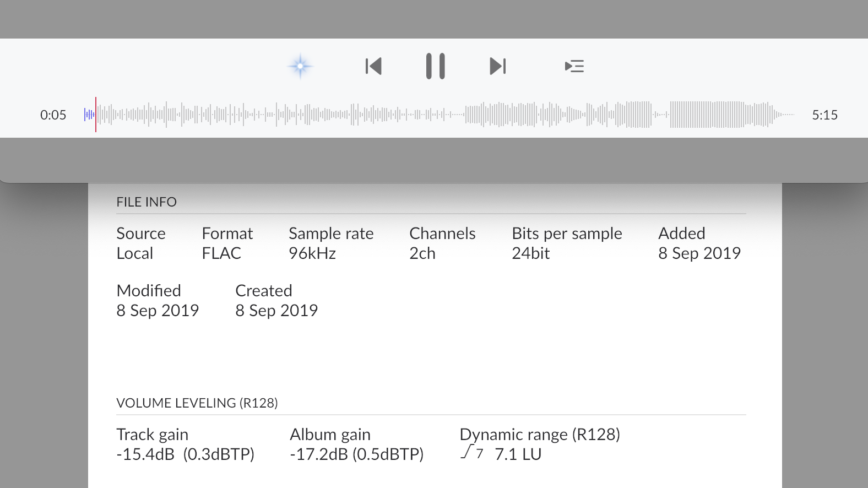The width and height of the screenshot is (868, 488).
Task: Click the red playhead marker
Action: pos(96,115)
